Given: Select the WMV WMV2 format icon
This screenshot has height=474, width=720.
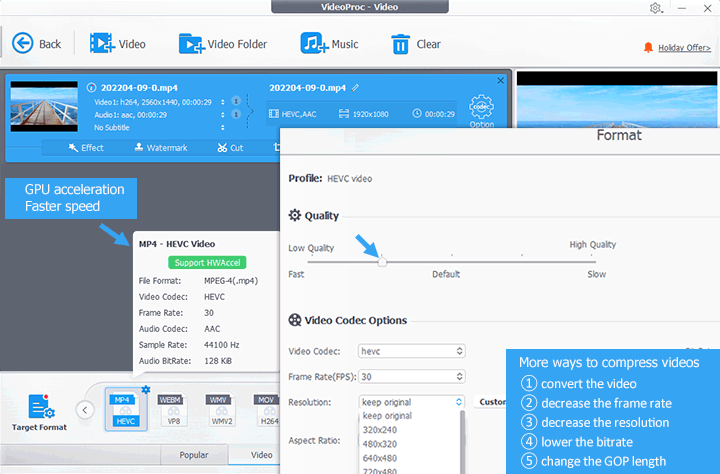Looking at the screenshot, I should point(222,410).
